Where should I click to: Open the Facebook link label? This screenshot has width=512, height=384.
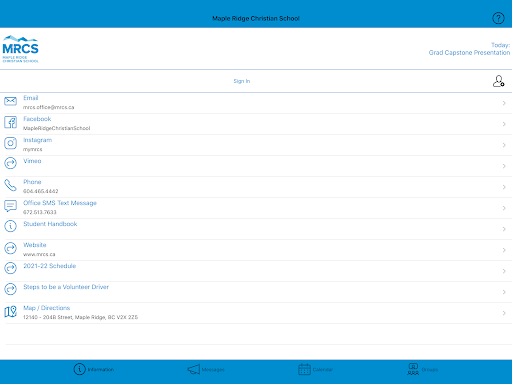[x=37, y=119]
